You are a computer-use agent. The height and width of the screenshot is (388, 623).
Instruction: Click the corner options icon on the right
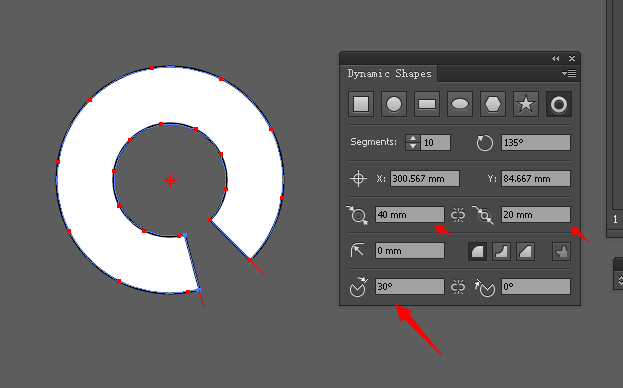click(x=561, y=251)
